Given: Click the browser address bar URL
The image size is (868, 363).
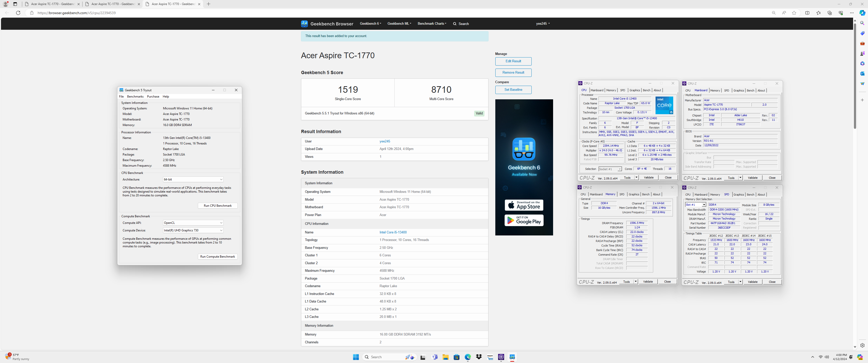Looking at the screenshot, I should click(76, 13).
